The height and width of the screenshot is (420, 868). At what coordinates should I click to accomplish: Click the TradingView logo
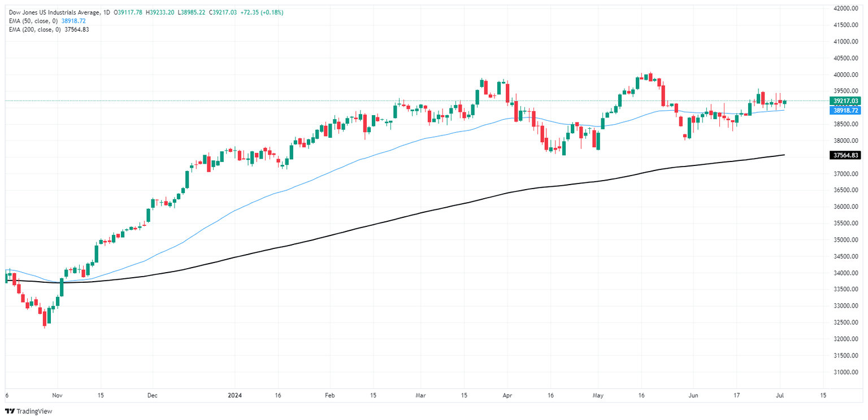28,411
